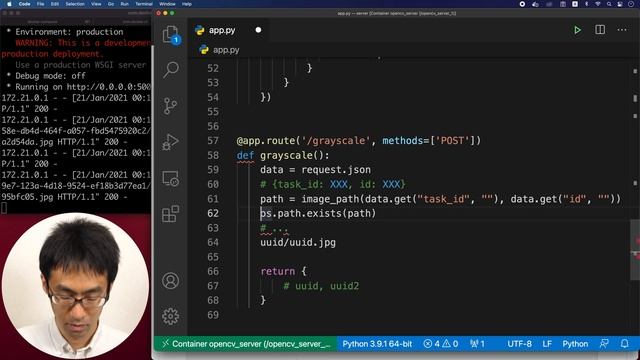The height and width of the screenshot is (360, 640).
Task: Open the Run and Debug view
Action: tap(171, 142)
